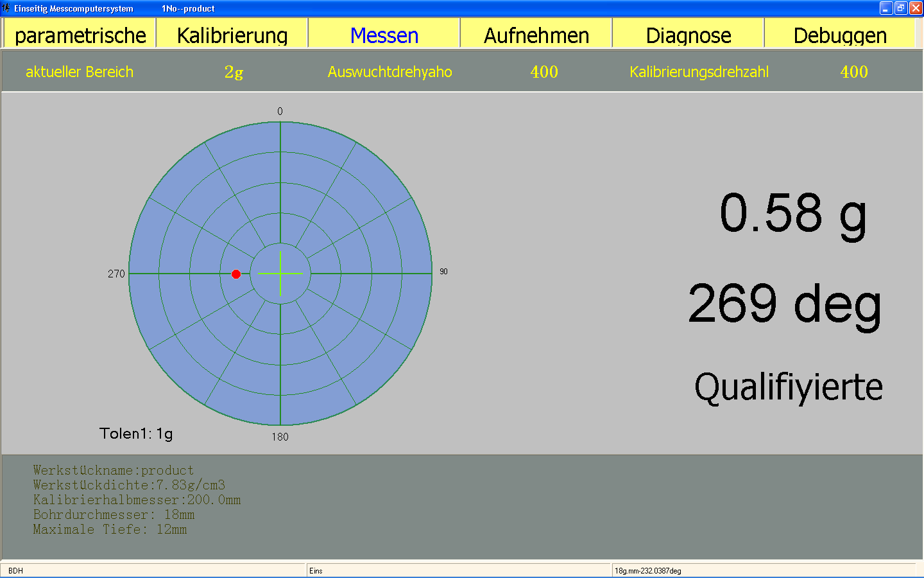Click the red imbalance dot on polar plot

coord(236,274)
